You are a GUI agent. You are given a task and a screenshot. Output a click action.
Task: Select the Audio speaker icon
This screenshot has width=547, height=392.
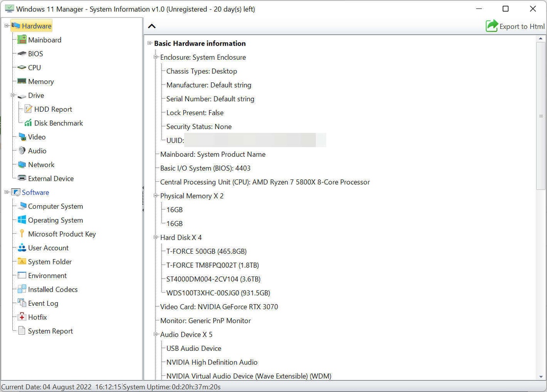22,151
